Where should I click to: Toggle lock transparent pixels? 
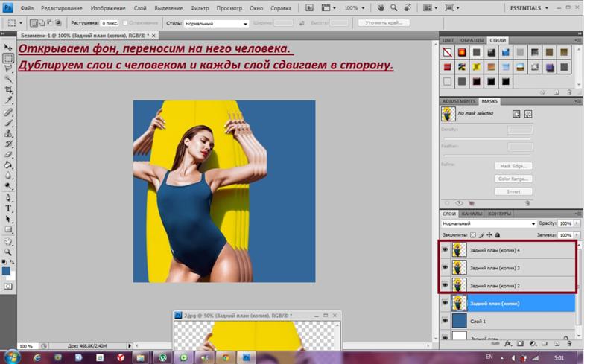[x=473, y=235]
